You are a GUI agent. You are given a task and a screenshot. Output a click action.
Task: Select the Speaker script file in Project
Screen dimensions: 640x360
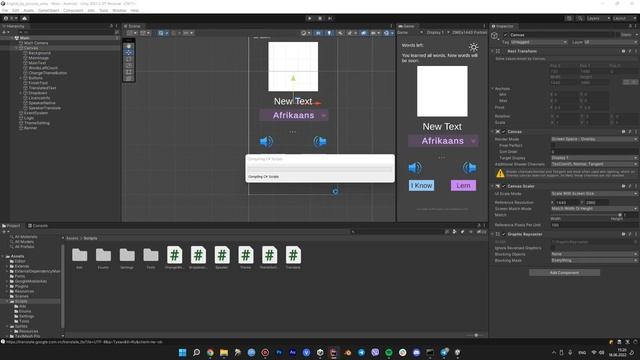tap(222, 256)
